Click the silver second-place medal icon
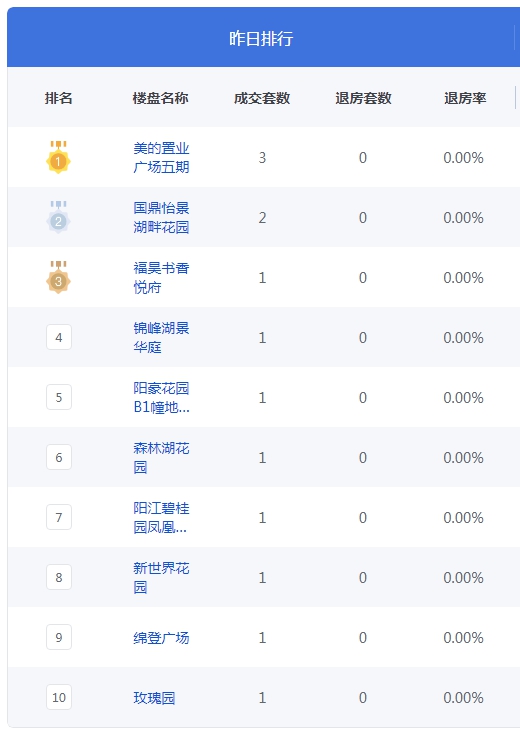The height and width of the screenshot is (732, 520). 58,217
